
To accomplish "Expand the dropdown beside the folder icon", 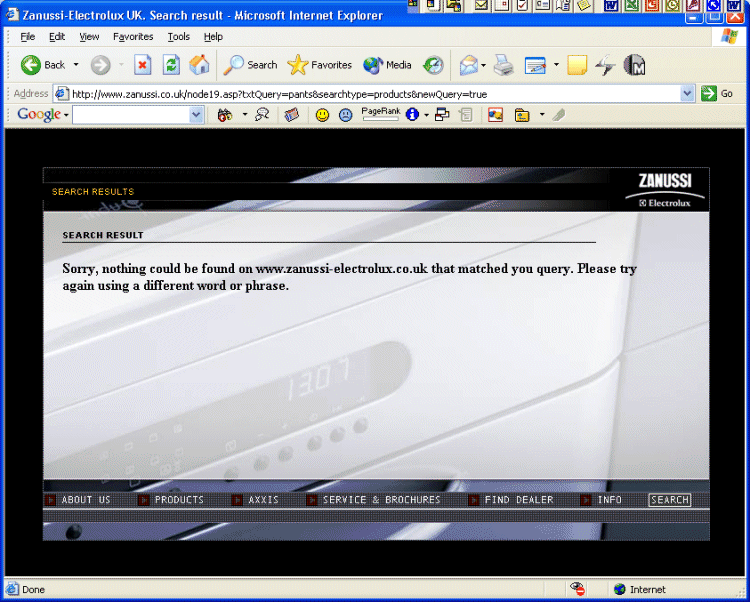I will [542, 114].
